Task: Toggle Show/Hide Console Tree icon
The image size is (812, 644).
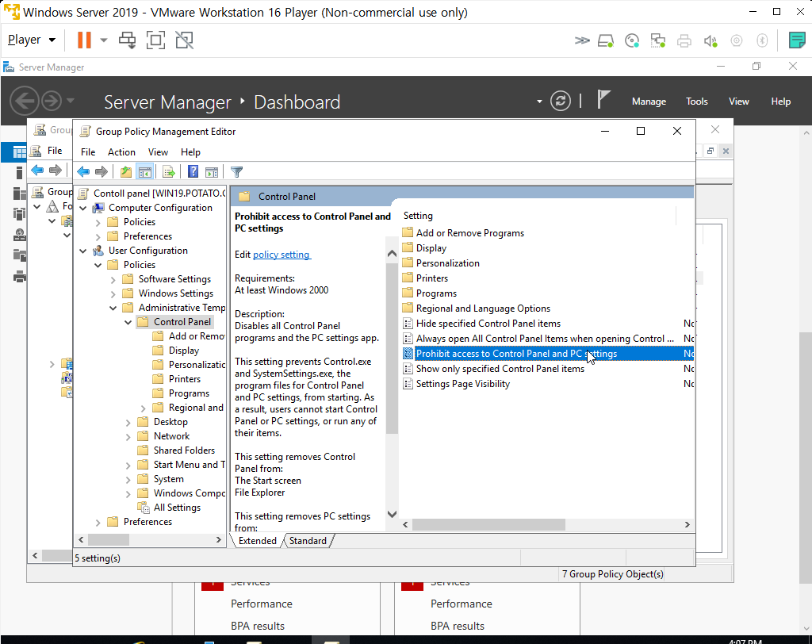Action: 145,171
